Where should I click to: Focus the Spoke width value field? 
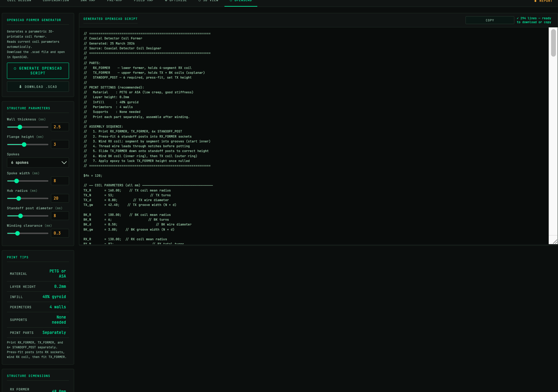pyautogui.click(x=60, y=181)
